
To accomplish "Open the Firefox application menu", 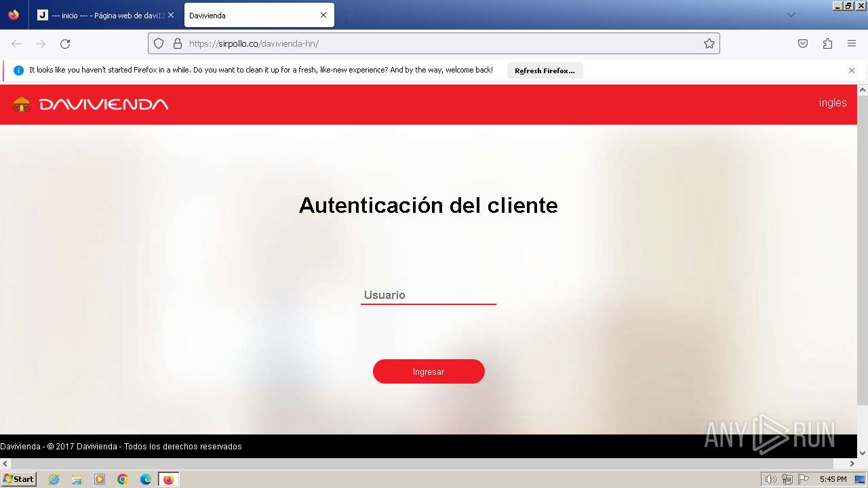I will [x=852, y=43].
